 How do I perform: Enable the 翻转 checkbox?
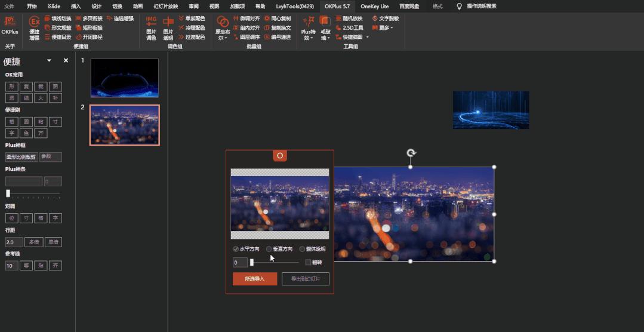click(x=308, y=262)
